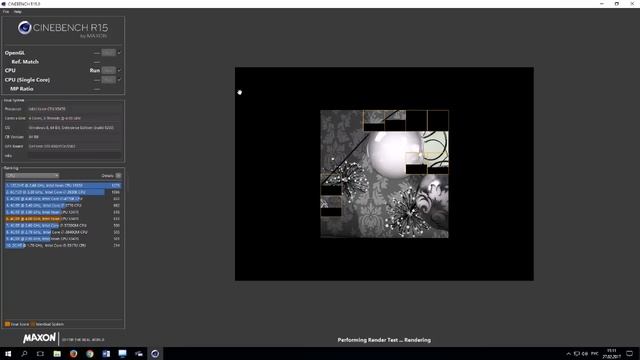This screenshot has width=640, height=360.
Task: Select ranking entry 12C/24T Intel Xeon X5650
Action: [x=63, y=185]
